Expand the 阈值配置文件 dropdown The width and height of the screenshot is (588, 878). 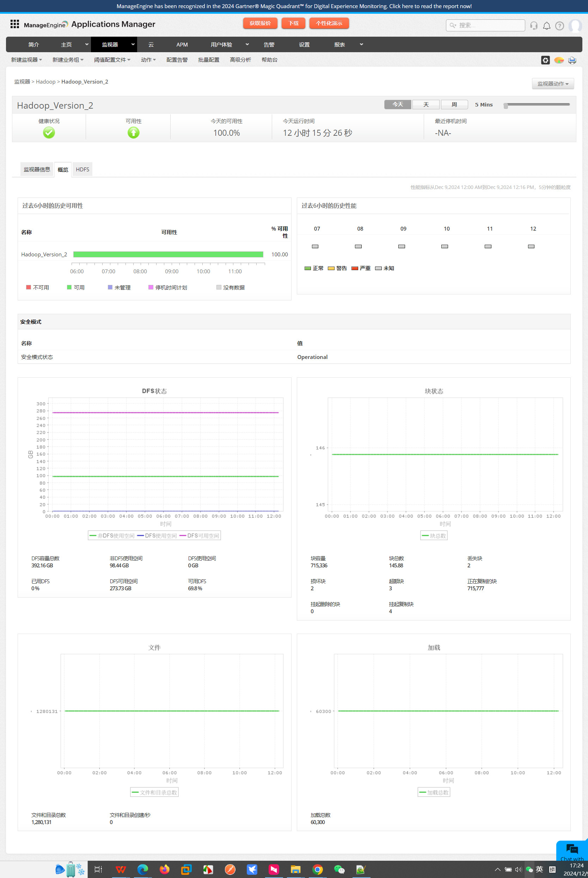coord(112,60)
